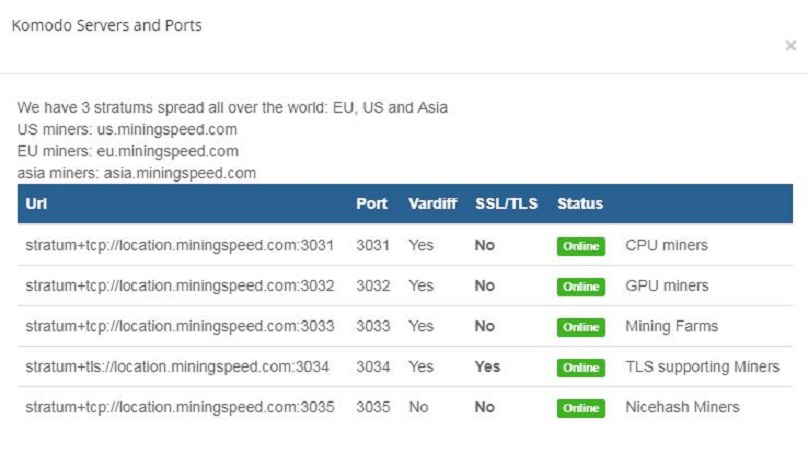Click the GPU miners label
The image size is (808, 455).
pyautogui.click(x=667, y=285)
